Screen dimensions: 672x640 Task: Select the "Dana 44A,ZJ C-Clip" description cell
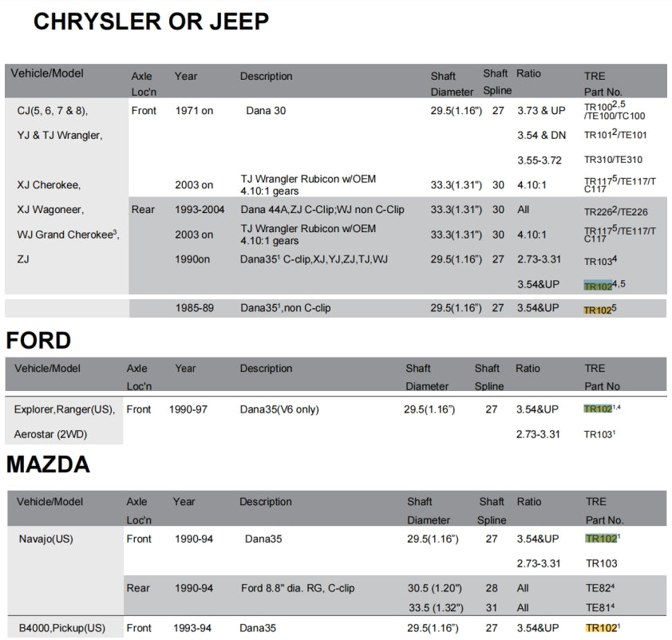pyautogui.click(x=322, y=210)
